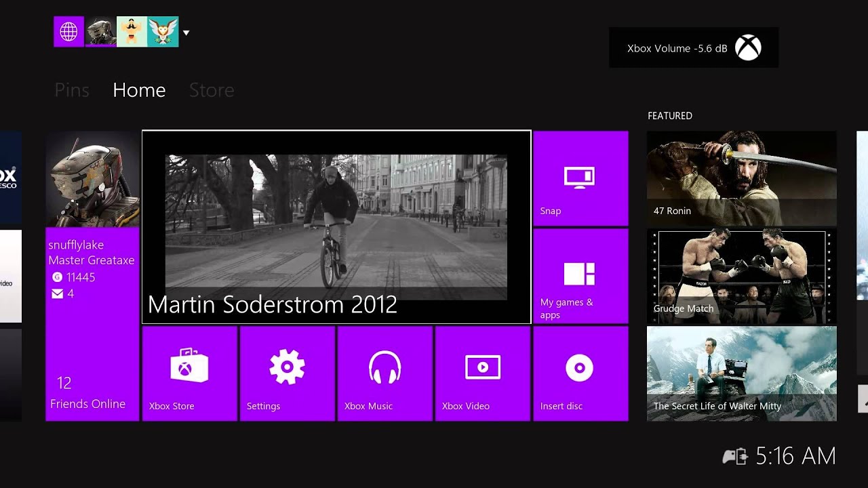Open the Settings gear tile

point(287,373)
